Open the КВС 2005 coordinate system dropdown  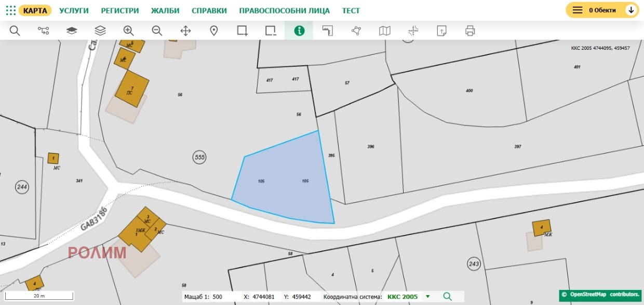coord(407,297)
